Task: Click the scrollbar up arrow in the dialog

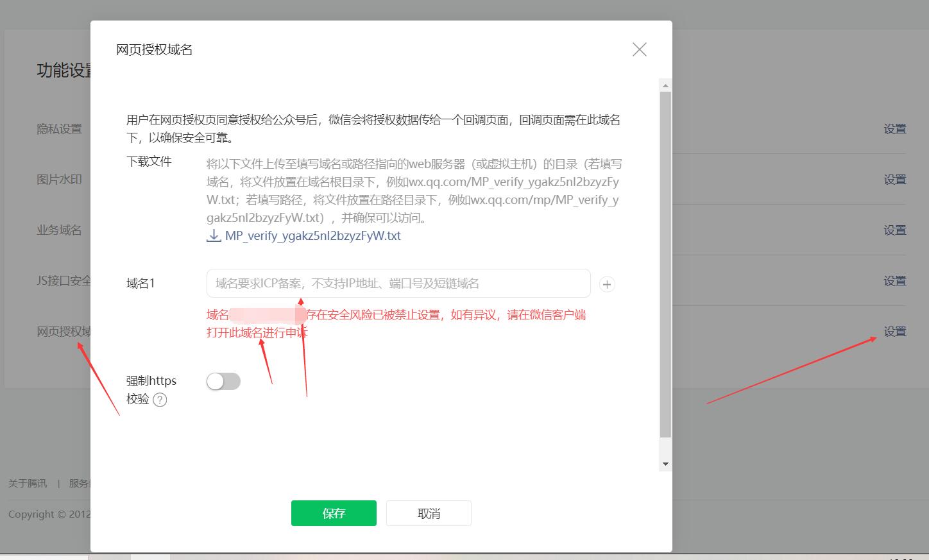Action: pyautogui.click(x=665, y=85)
